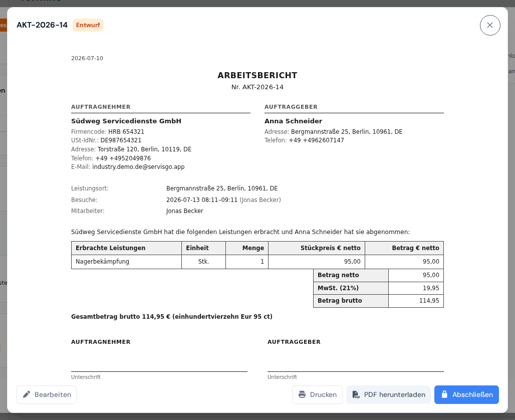Click the Leistungsort address value
The width and height of the screenshot is (515, 420).
(222, 188)
